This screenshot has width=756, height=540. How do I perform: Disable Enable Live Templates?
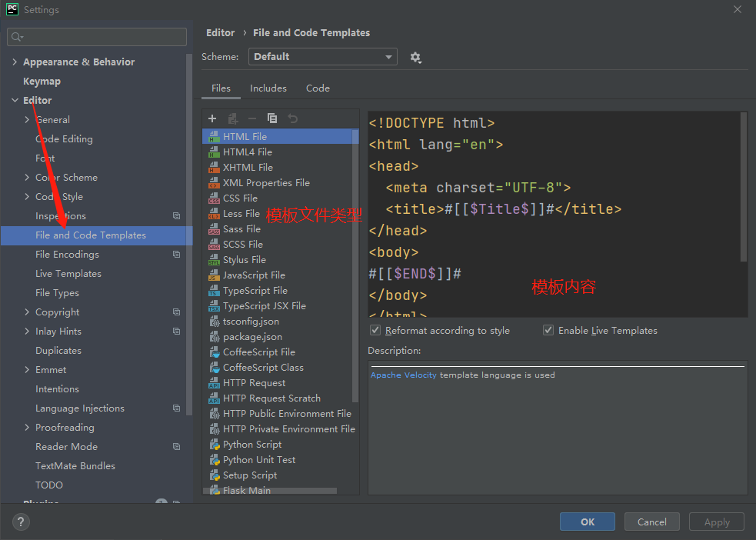tap(548, 330)
